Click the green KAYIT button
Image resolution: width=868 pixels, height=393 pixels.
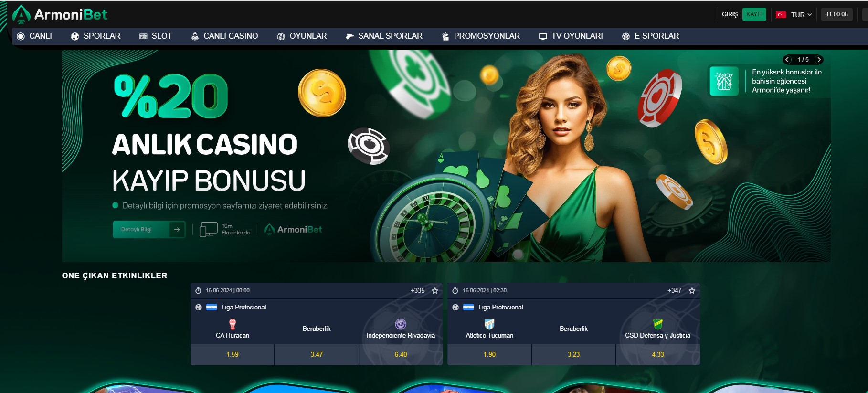[x=754, y=14]
